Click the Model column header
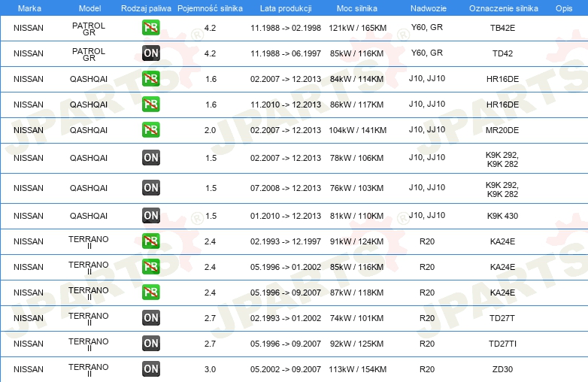The image size is (588, 382). [89, 8]
